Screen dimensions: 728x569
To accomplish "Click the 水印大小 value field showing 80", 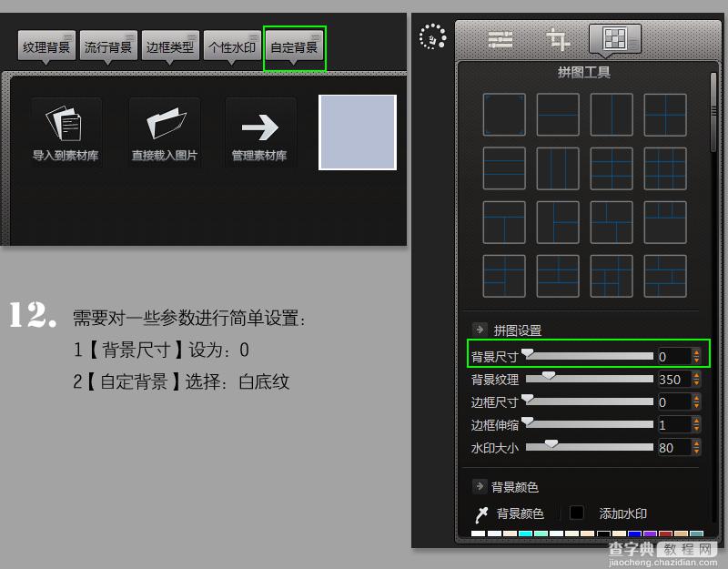I will (x=674, y=447).
